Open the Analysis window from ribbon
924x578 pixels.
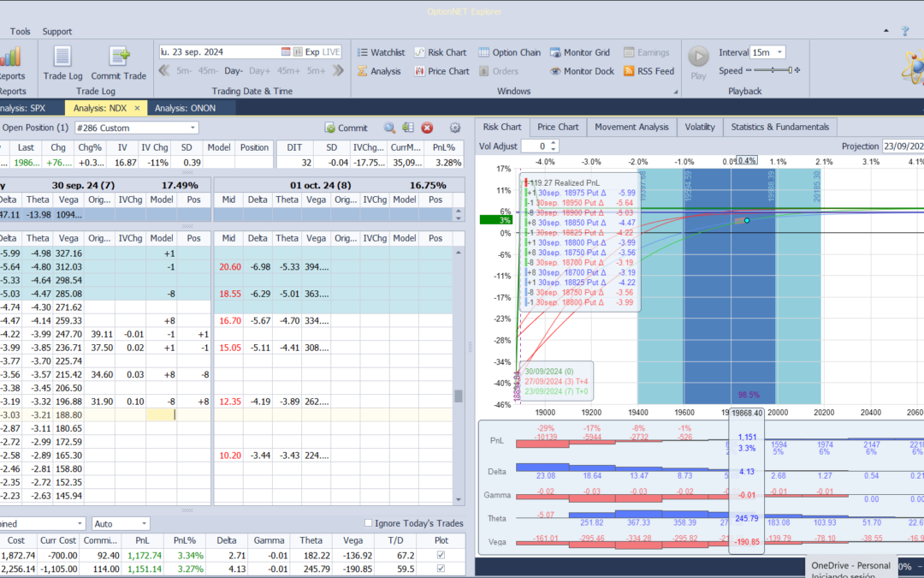[379, 71]
